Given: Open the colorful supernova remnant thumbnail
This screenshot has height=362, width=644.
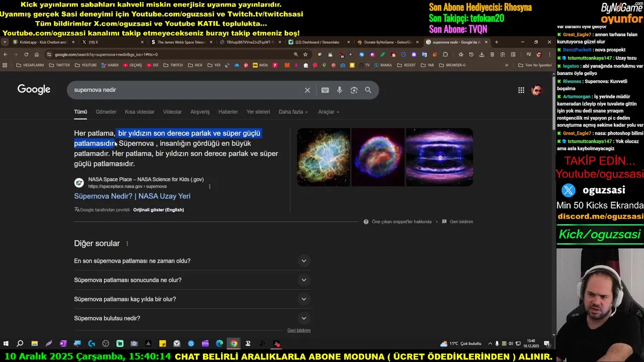Looking at the screenshot, I should (x=378, y=157).
